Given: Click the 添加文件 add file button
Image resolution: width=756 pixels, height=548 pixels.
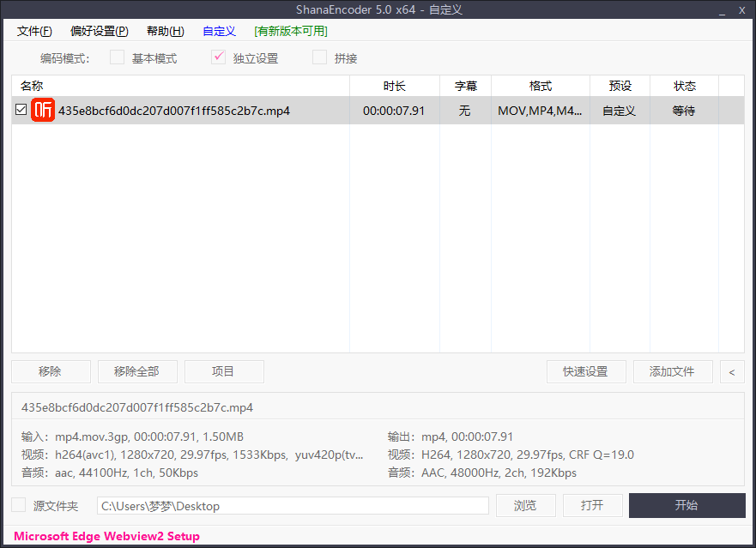Looking at the screenshot, I should [673, 371].
